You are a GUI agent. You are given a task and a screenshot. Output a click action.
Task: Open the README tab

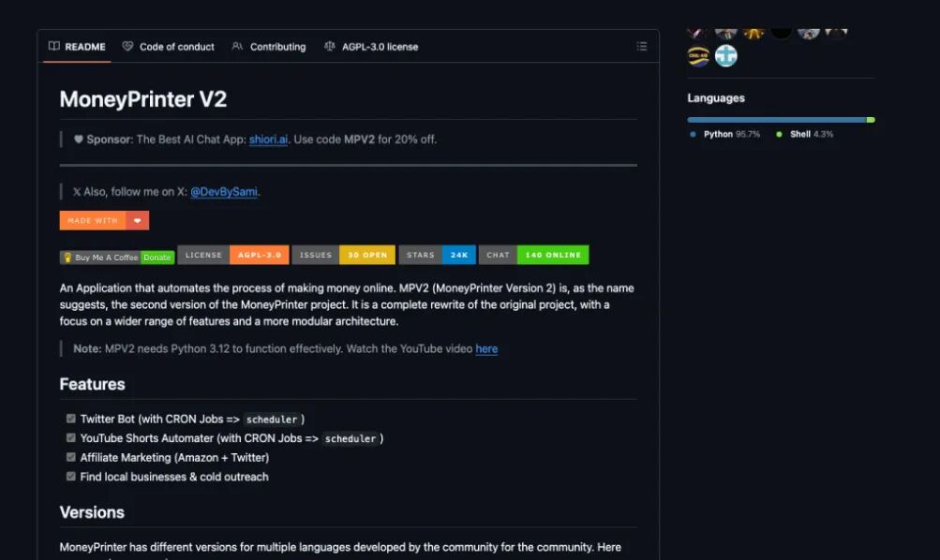pos(77,47)
